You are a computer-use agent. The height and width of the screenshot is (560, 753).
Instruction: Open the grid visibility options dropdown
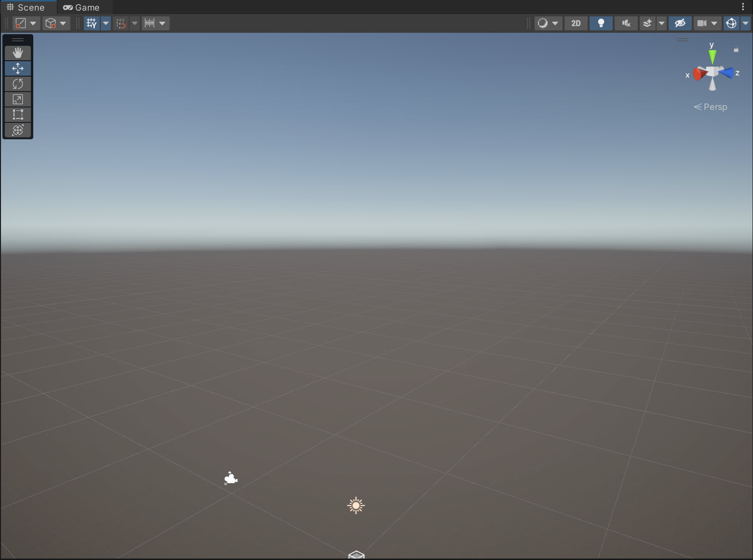click(x=106, y=23)
